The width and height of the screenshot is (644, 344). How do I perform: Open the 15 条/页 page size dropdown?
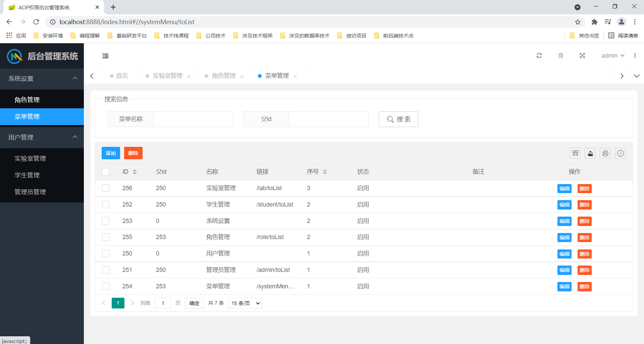pyautogui.click(x=245, y=303)
